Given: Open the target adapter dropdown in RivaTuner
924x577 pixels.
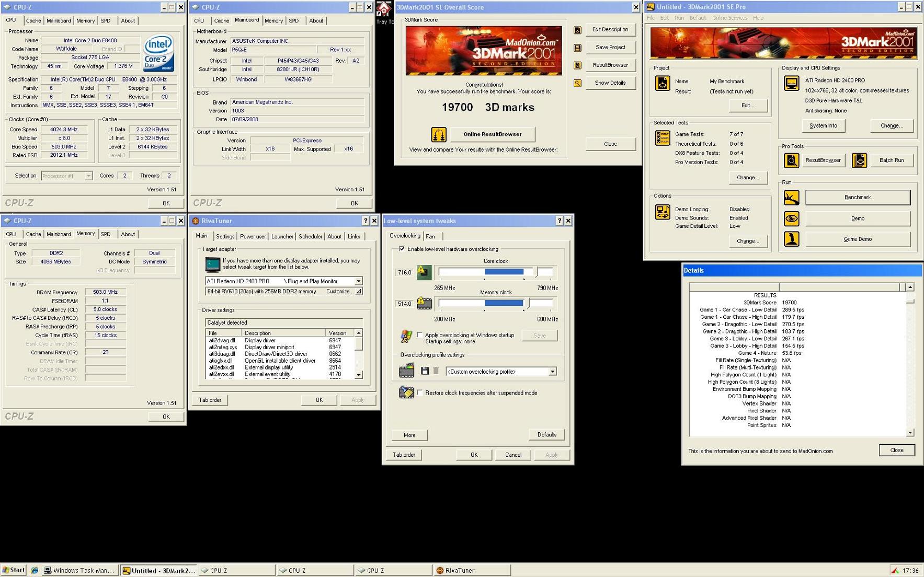Looking at the screenshot, I should (358, 281).
